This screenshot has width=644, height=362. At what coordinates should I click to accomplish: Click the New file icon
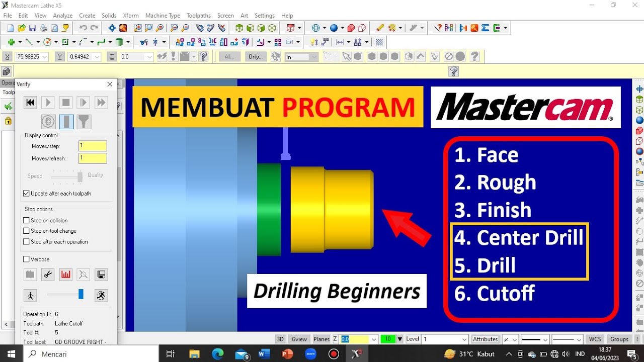tap(10, 28)
